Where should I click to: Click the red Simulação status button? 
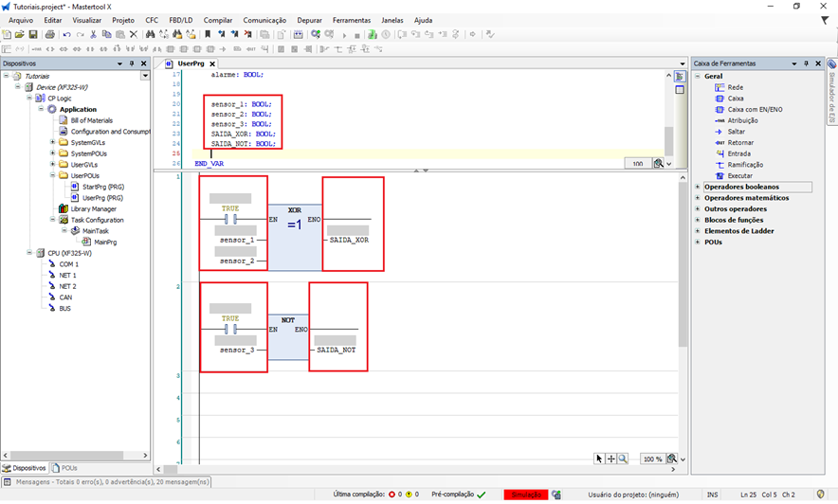click(x=525, y=495)
